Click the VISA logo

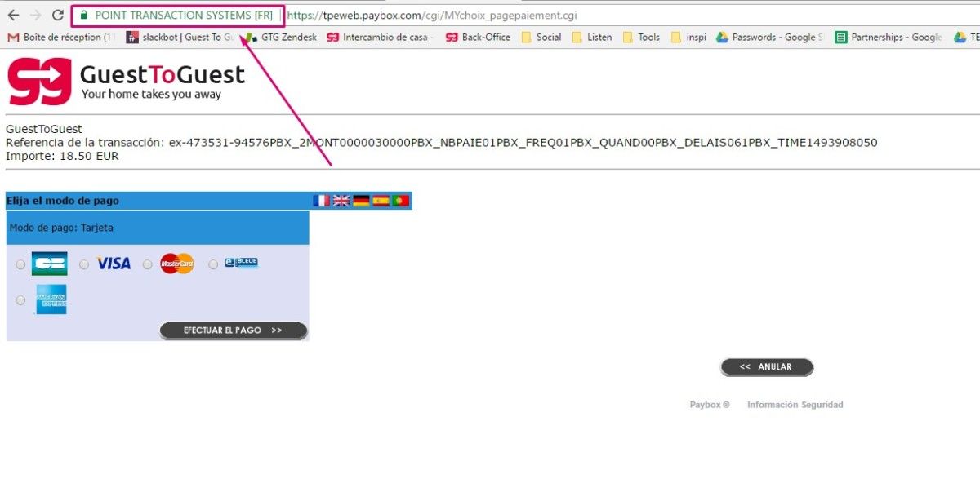click(114, 264)
